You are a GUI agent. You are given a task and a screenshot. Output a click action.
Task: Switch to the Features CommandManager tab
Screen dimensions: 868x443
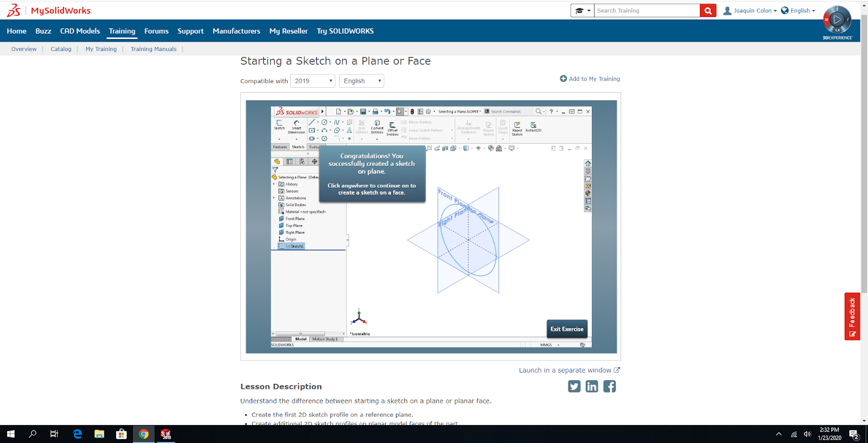[x=280, y=147]
